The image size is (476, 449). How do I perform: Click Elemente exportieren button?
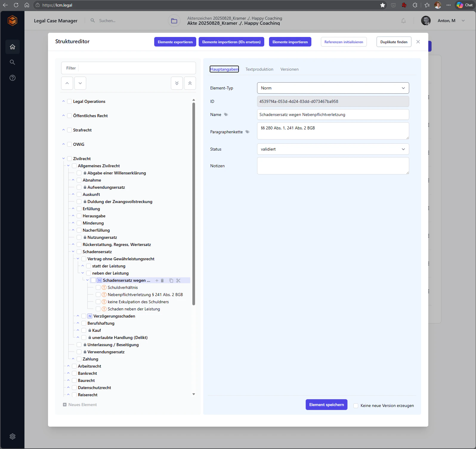coord(175,42)
